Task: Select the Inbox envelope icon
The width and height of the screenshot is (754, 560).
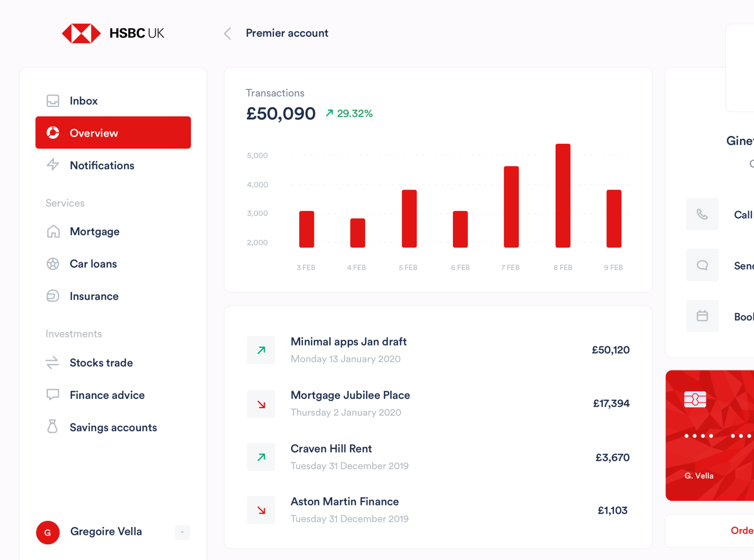Action: [52, 100]
